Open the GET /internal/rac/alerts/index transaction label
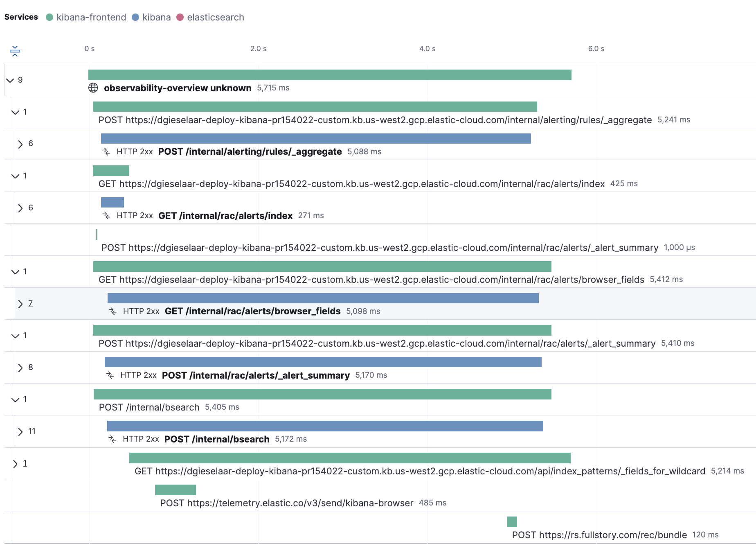The width and height of the screenshot is (756, 546). pyautogui.click(x=225, y=215)
